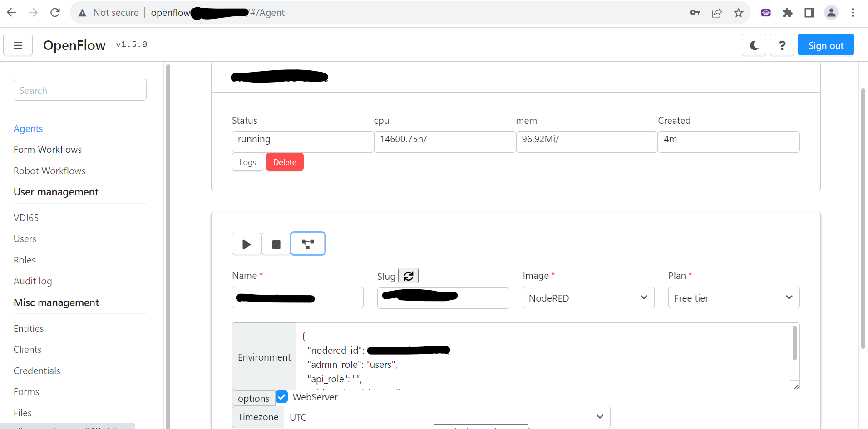Image resolution: width=868 pixels, height=429 pixels.
Task: Regenerate the slug with the refresh icon
Action: [408, 276]
